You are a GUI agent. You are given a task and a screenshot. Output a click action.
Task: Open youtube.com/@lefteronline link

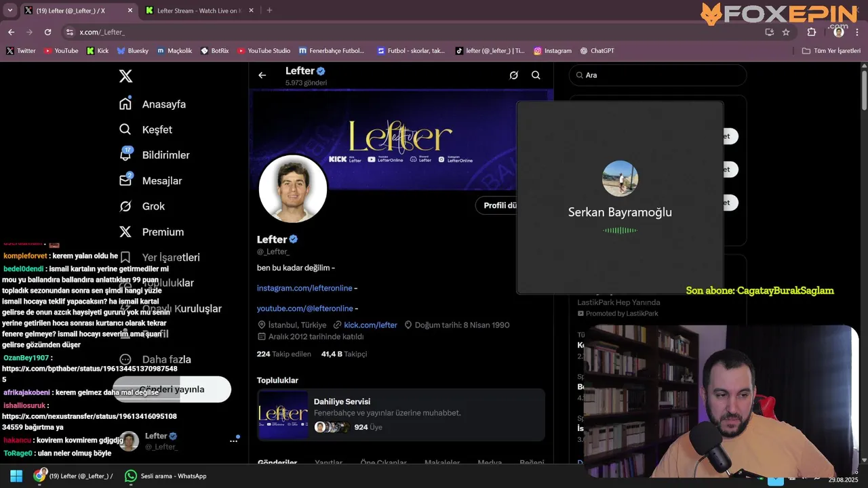pyautogui.click(x=305, y=308)
